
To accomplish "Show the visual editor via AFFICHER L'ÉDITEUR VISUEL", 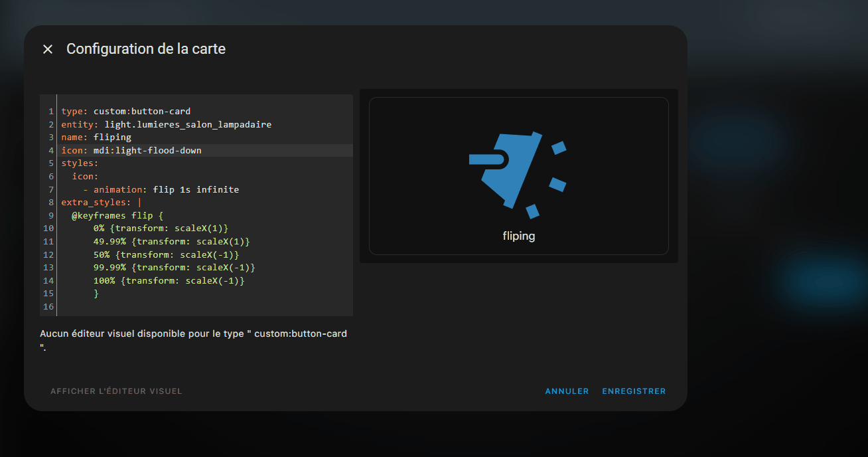I will click(x=116, y=391).
